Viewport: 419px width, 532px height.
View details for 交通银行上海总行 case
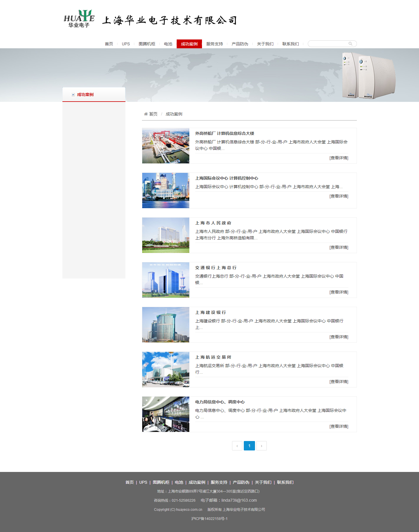point(339,292)
